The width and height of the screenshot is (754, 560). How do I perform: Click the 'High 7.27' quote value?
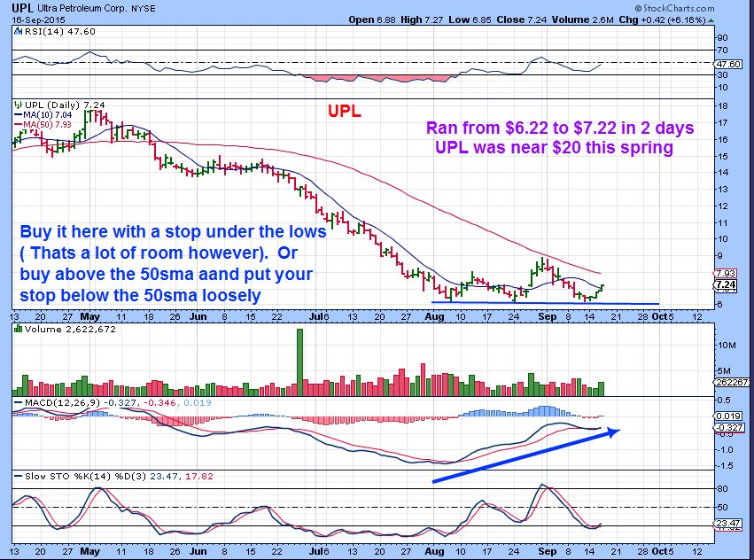[x=422, y=19]
